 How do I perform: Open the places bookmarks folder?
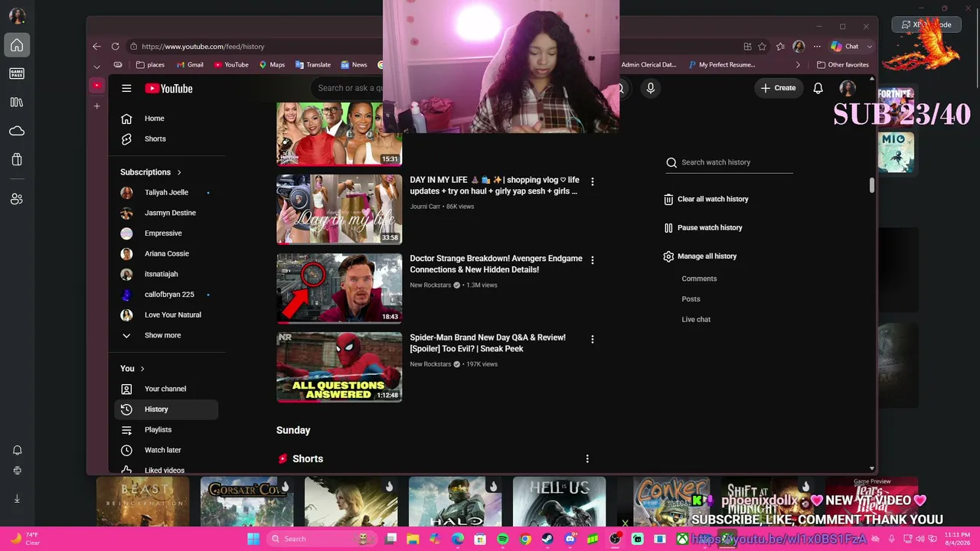click(150, 65)
